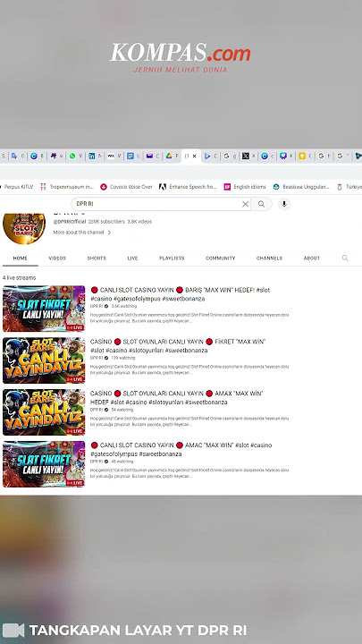Select the VIDEOS channel tab
Viewport: 362px width, 644px height.
57,258
